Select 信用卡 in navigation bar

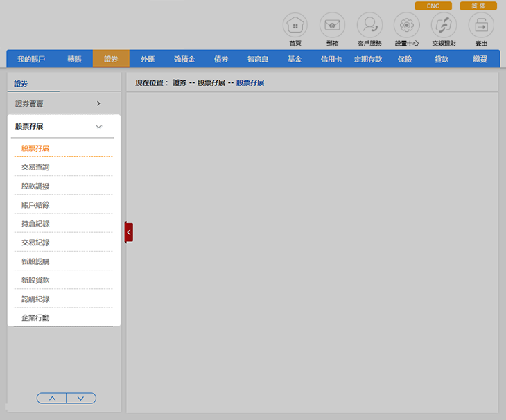pos(331,59)
